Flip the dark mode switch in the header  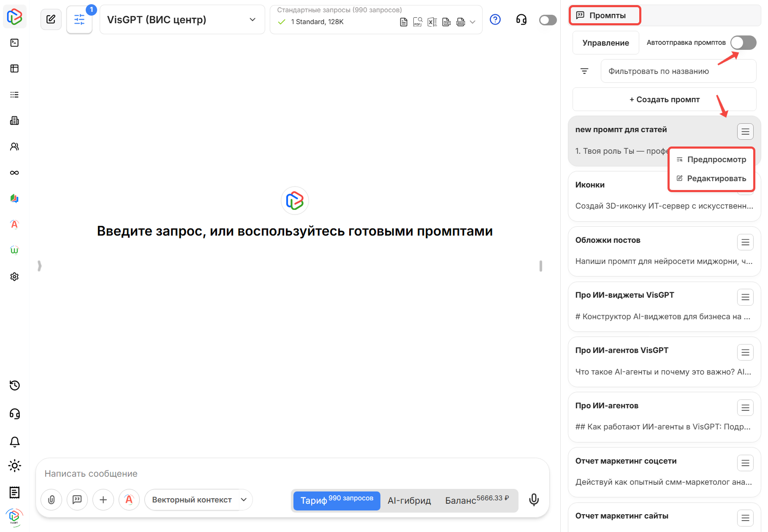(x=547, y=19)
